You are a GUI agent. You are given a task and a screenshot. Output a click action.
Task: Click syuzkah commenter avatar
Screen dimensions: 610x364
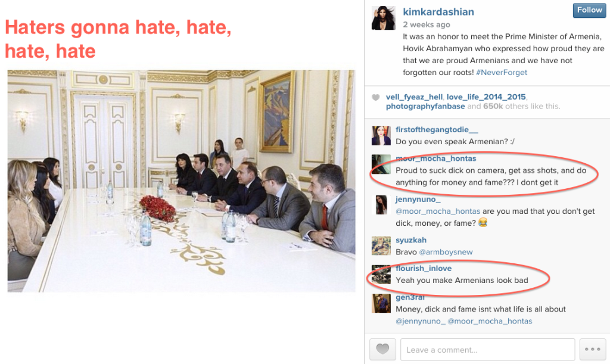tap(381, 246)
